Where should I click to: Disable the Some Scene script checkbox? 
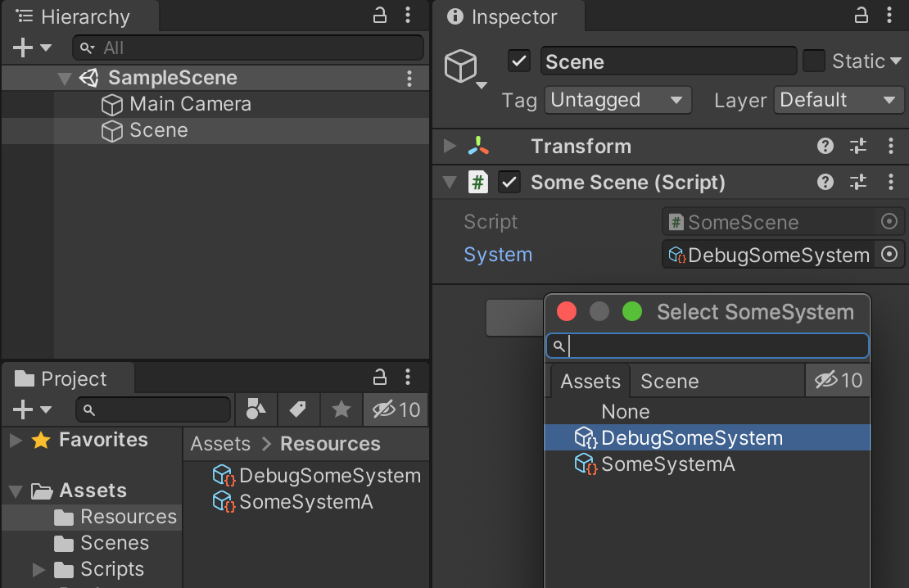coord(509,182)
